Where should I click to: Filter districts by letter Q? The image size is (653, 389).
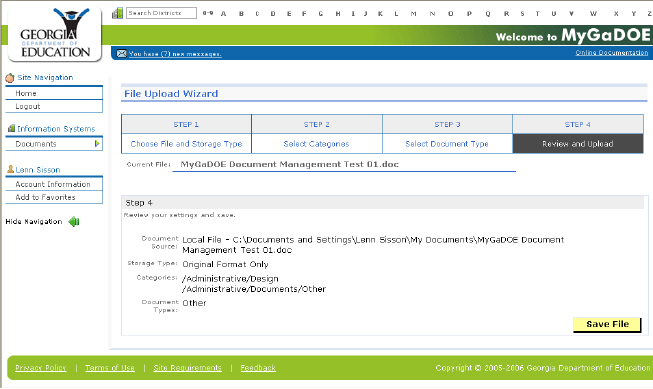coord(488,14)
